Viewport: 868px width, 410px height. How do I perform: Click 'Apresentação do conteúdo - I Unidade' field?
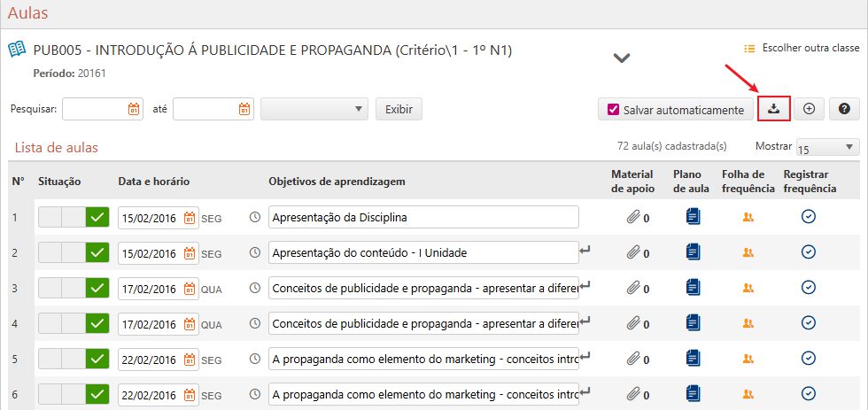(x=423, y=252)
